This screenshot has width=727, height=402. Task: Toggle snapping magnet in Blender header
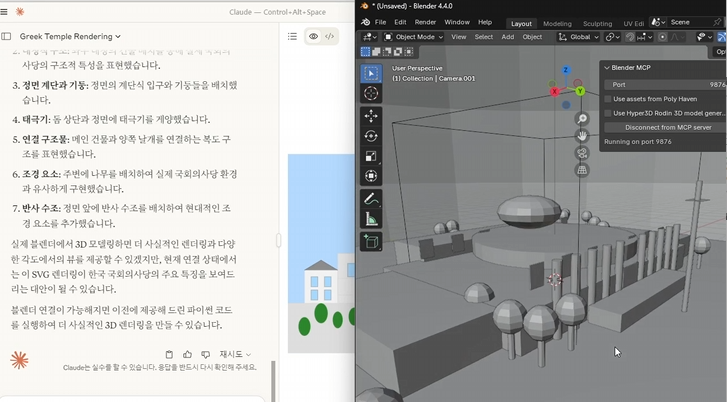click(x=630, y=37)
